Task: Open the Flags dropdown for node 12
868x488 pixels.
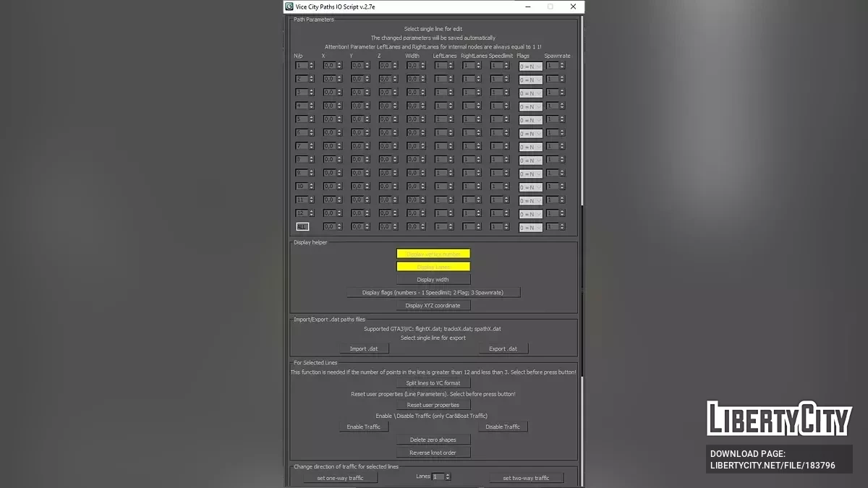Action: tap(530, 213)
